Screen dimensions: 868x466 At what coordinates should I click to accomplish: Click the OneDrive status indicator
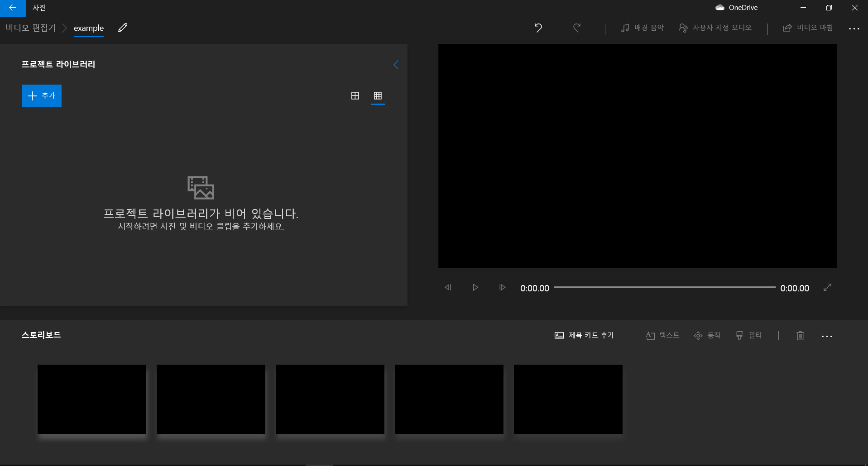click(x=737, y=8)
